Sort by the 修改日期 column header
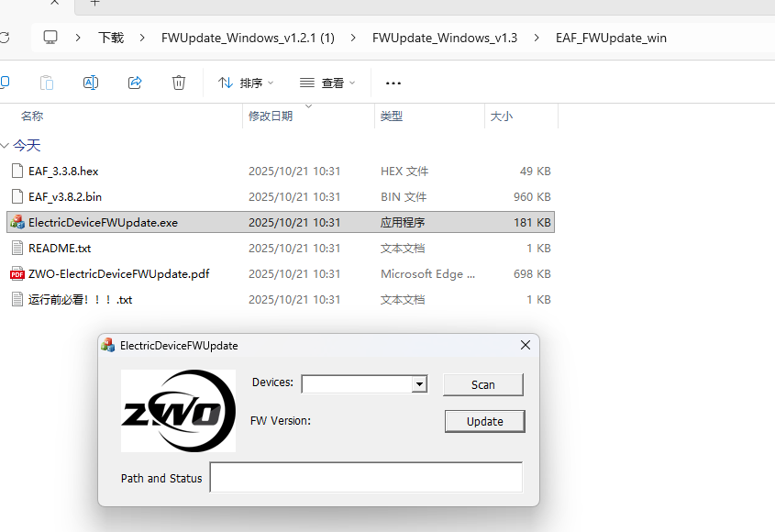Screen dimensions: 775x532 [x=271, y=116]
